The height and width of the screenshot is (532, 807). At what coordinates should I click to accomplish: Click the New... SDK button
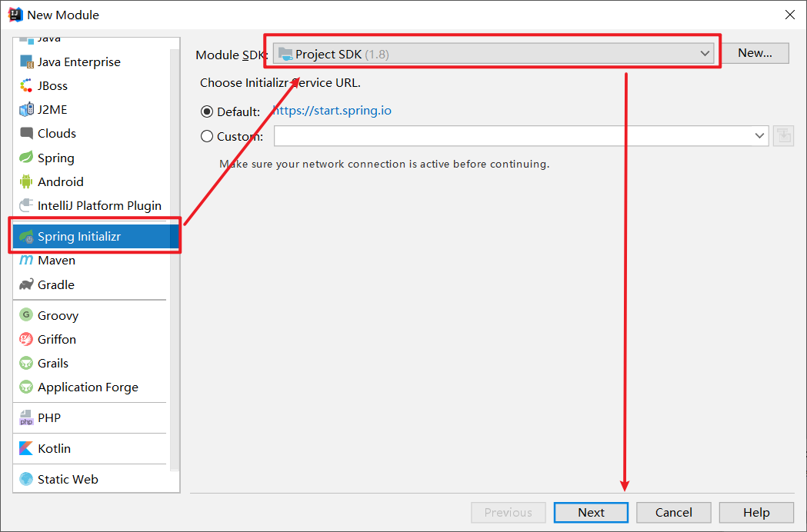tap(754, 53)
